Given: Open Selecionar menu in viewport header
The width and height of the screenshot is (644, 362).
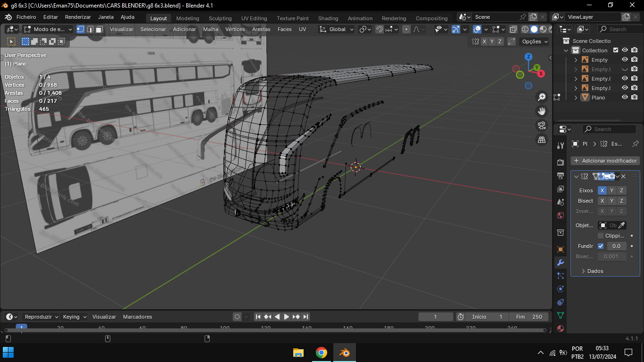Looking at the screenshot, I should point(153,29).
